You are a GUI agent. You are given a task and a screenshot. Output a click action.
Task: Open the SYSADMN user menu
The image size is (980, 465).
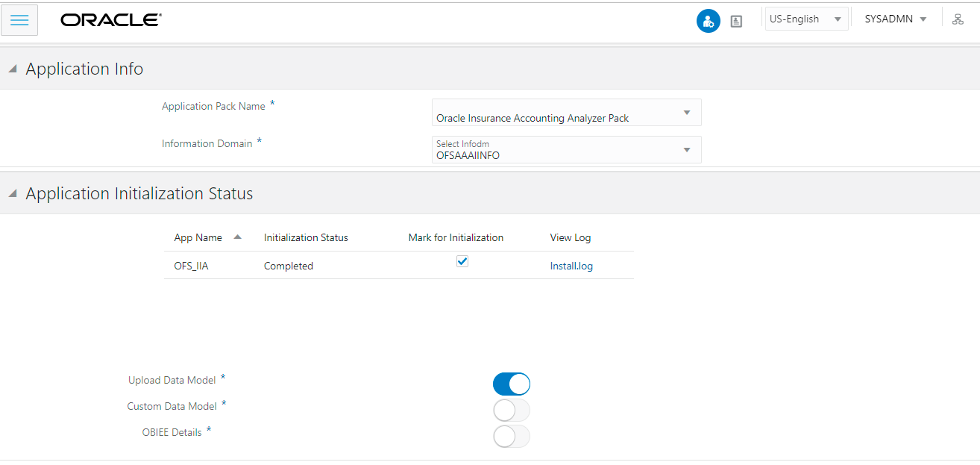pos(896,19)
